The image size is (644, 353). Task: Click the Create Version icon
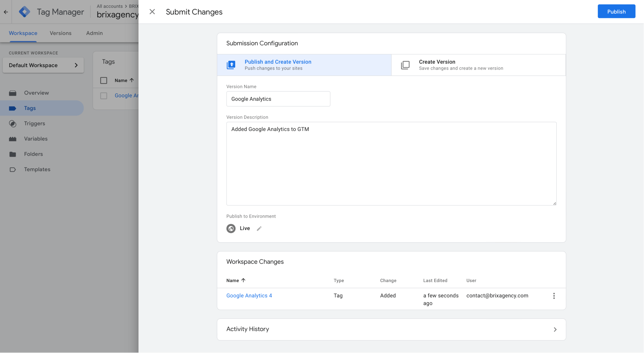(x=405, y=64)
